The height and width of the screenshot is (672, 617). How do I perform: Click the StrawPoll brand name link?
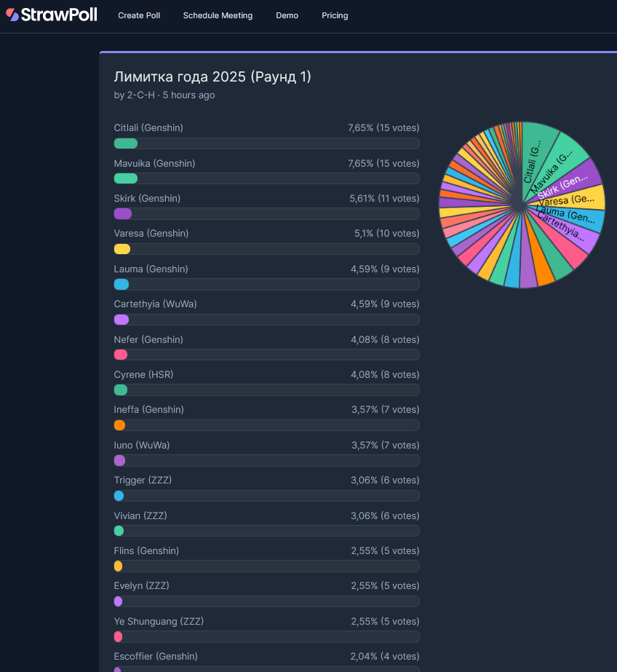pyautogui.click(x=59, y=15)
